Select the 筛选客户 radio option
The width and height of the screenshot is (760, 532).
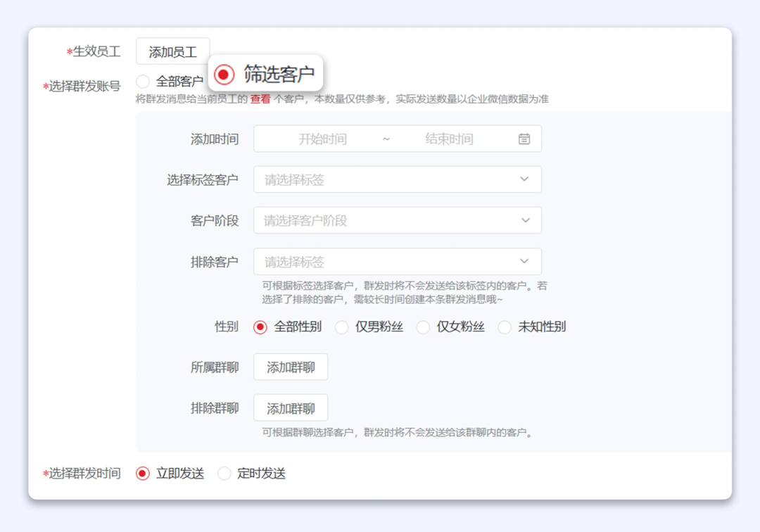click(x=224, y=73)
